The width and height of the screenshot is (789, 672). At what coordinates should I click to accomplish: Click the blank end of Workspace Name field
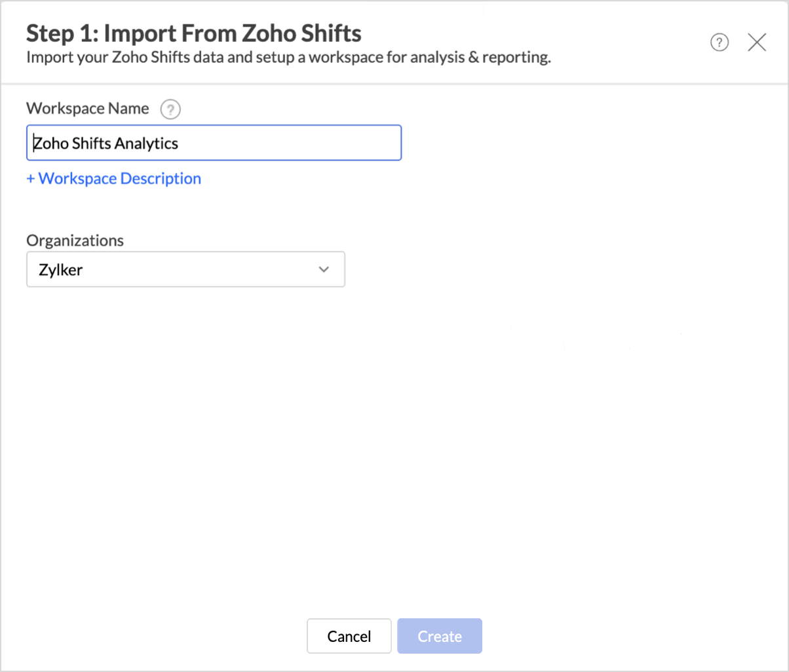(295, 143)
